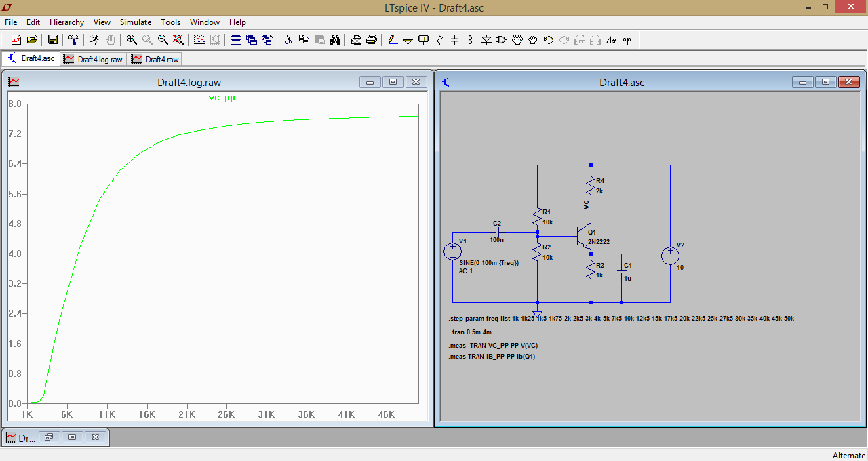Click the C2 capacitor label

(497, 223)
